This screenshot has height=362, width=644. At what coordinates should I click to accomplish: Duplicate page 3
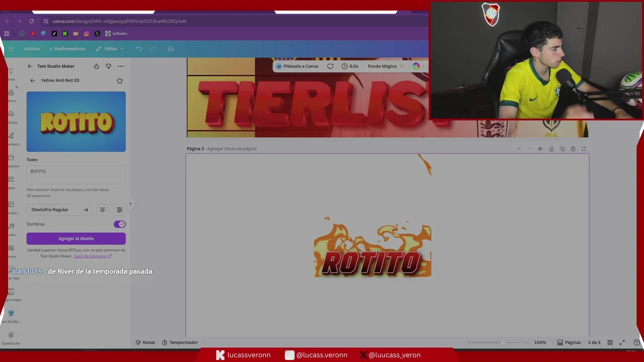(562, 149)
